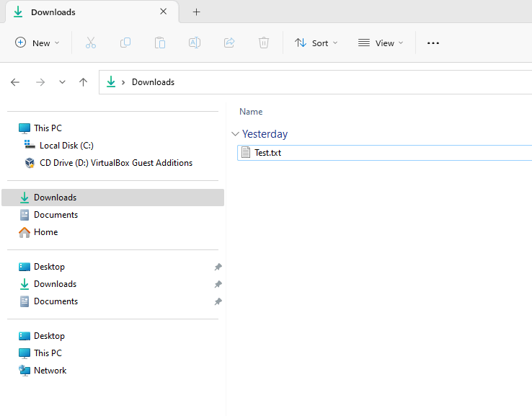Screen dimensions: 532x416
Task: Select the Downloads tab title
Action: 53,12
